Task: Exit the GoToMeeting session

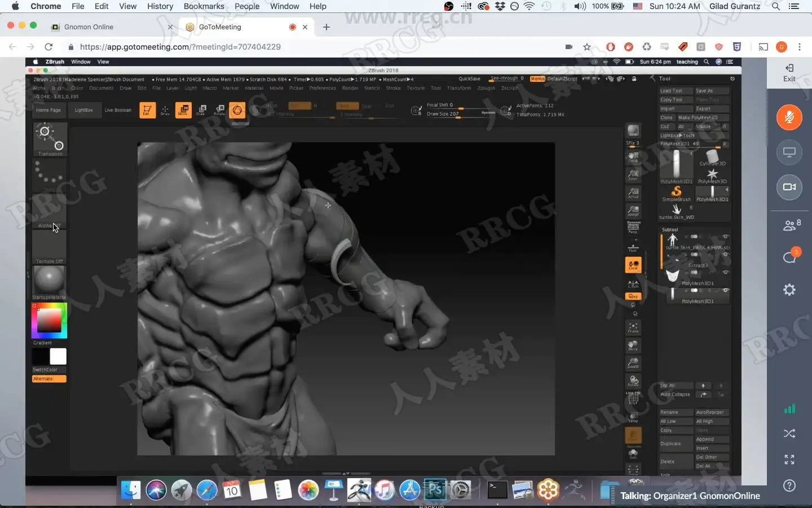Action: coord(789,73)
